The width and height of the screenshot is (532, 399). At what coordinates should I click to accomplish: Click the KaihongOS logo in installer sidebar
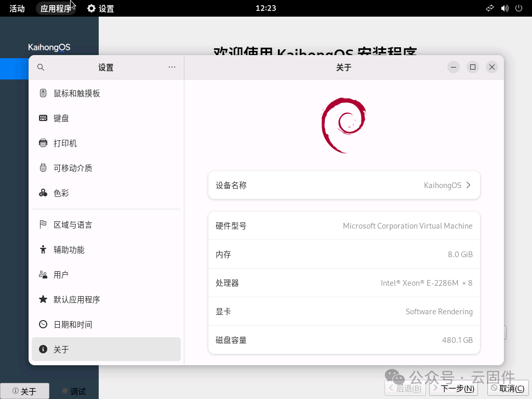tap(49, 47)
